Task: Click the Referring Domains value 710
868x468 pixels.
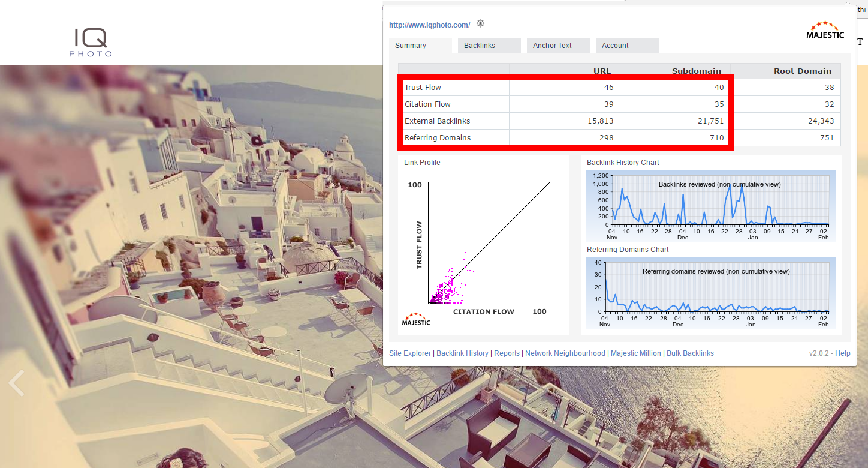Action: coord(717,138)
